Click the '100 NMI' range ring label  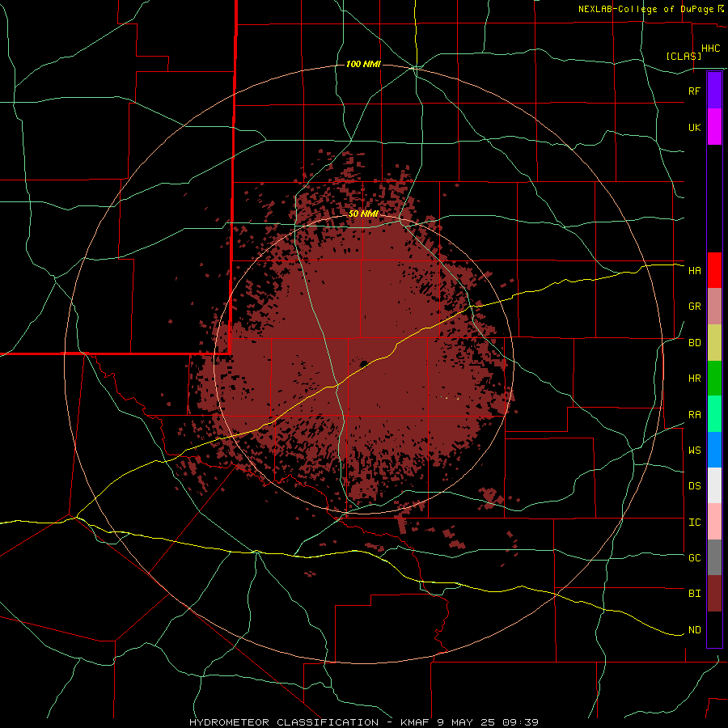[363, 64]
